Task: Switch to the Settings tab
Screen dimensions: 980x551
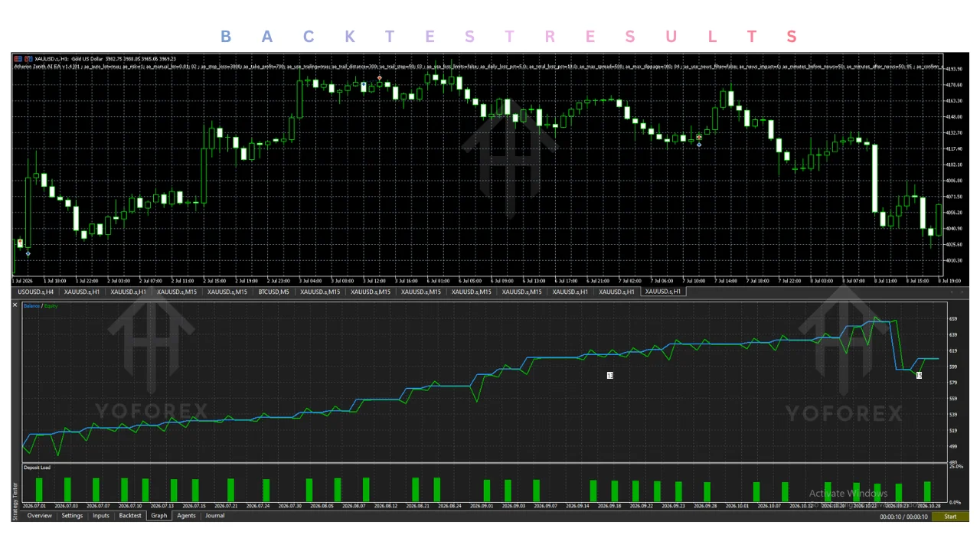Action: (72, 516)
